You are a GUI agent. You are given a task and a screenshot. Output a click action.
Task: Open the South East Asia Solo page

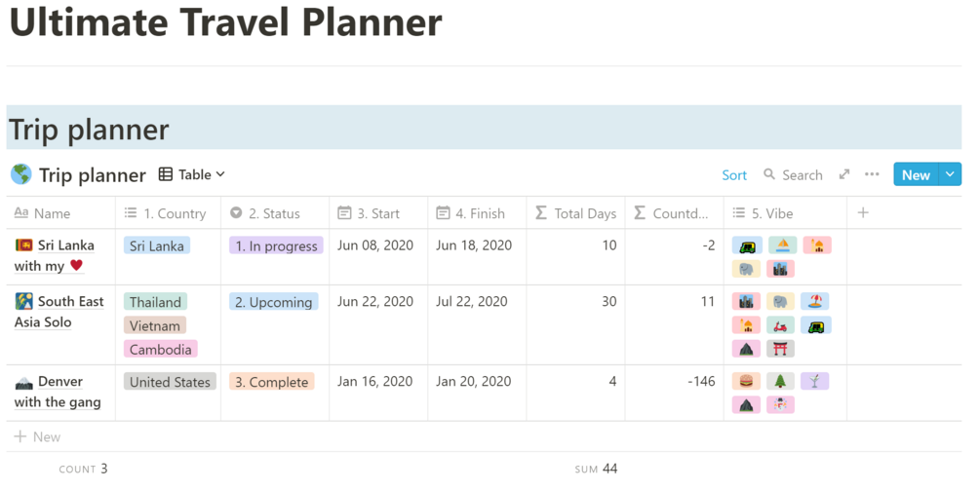coord(70,302)
